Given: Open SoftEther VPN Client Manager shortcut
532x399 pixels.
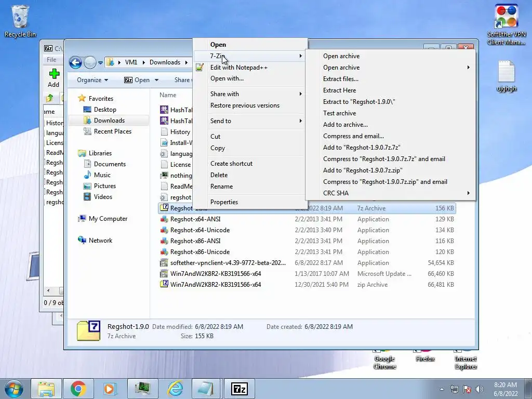Looking at the screenshot, I should [506, 24].
